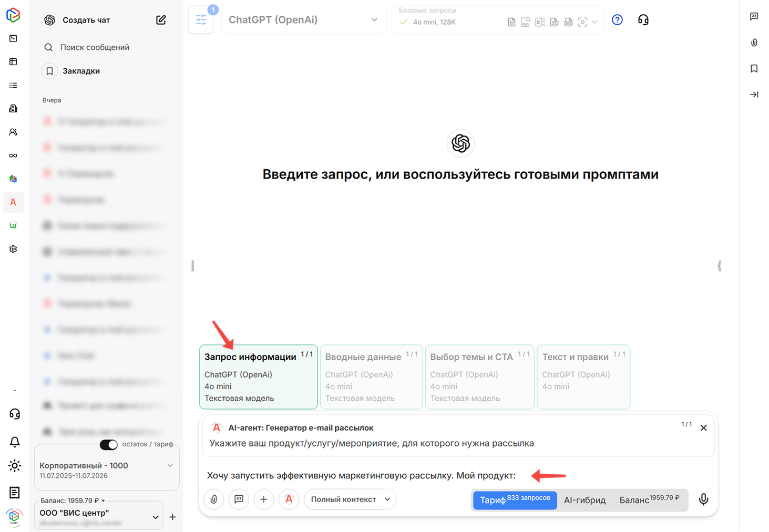
Task: Select the AI-агент icon in the left sidebar
Action: pyautogui.click(x=13, y=202)
